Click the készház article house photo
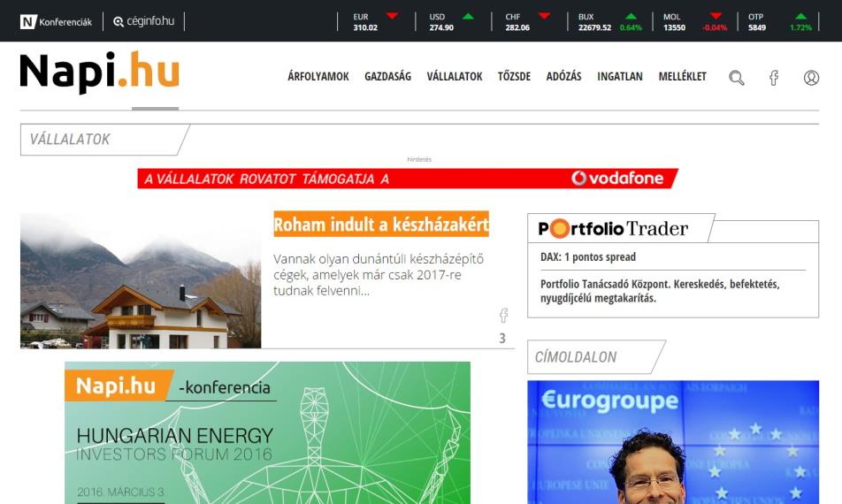The height and width of the screenshot is (504, 842). [x=141, y=280]
